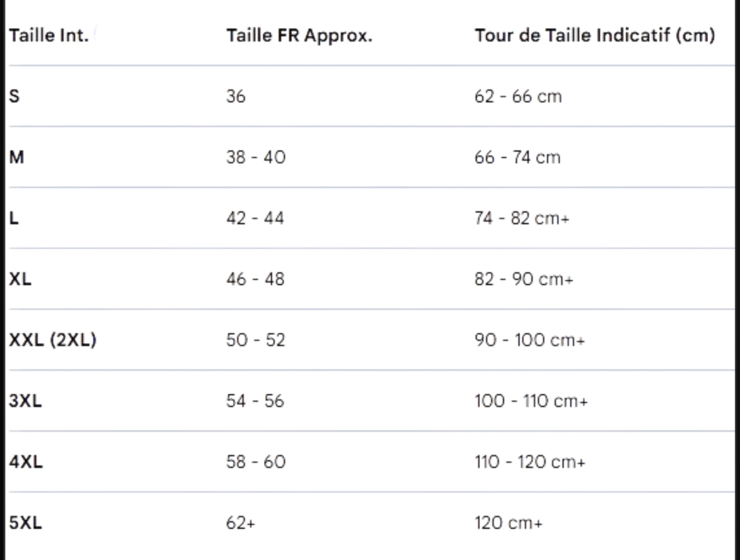
Task: Click the 'Taille FR Approx.' column header
Action: tap(300, 37)
